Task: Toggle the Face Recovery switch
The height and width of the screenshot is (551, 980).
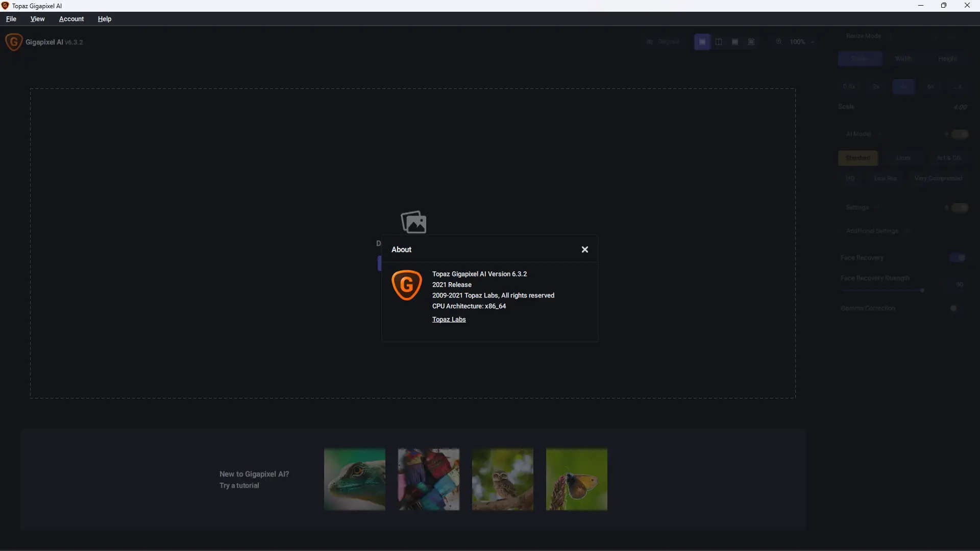Action: tap(958, 258)
